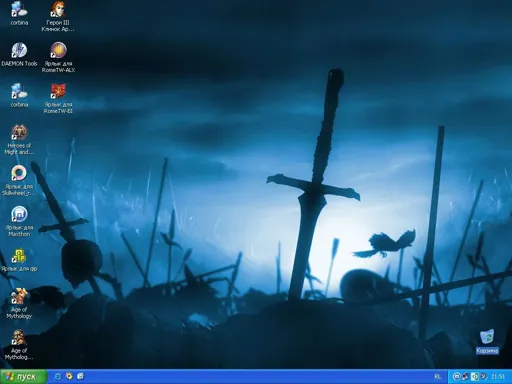Image resolution: width=512 pixels, height=384 pixels.
Task: Click the Show Desktop Quick Launch icon
Action: [80, 376]
